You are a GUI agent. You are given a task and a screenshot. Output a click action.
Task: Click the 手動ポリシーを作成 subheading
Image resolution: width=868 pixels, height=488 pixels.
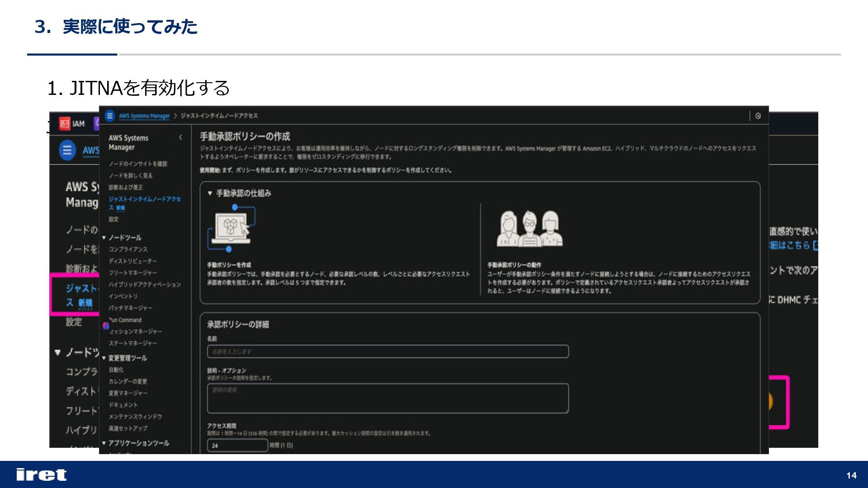(x=229, y=265)
